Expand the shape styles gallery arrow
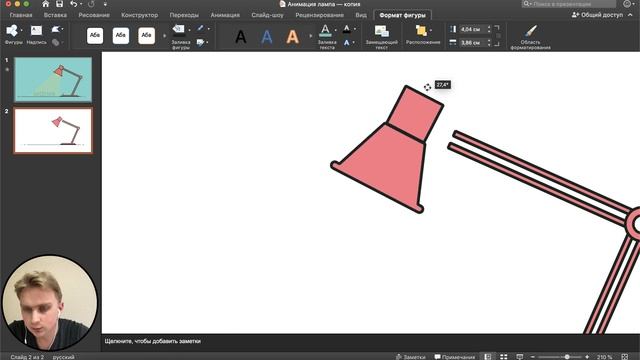Image resolution: width=640 pixels, height=360 pixels. pos(165,36)
